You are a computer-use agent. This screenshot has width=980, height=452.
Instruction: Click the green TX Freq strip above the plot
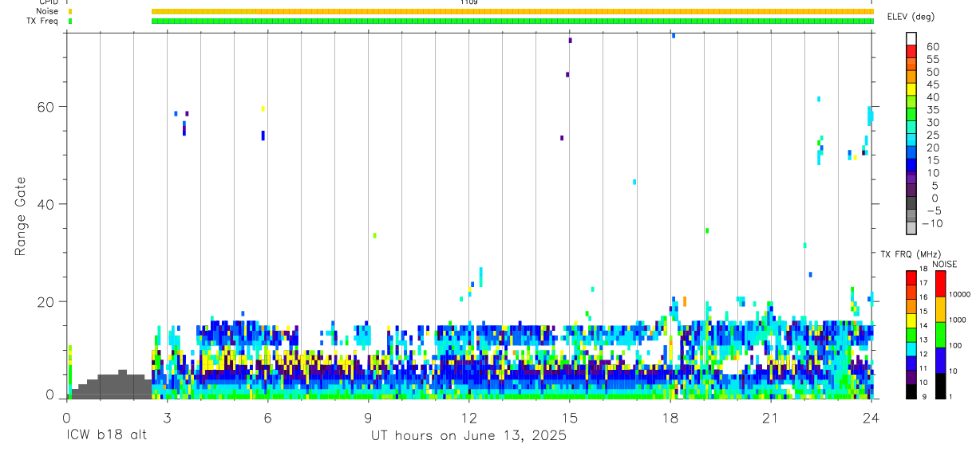(x=512, y=21)
